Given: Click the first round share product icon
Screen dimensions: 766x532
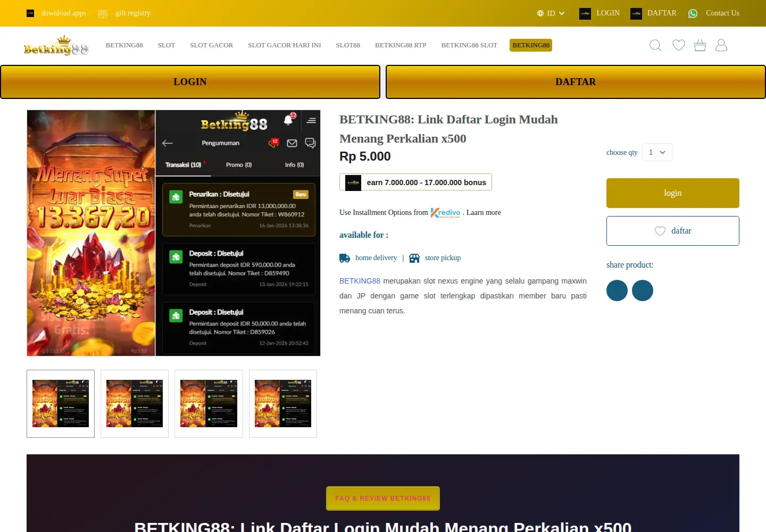Looking at the screenshot, I should tap(617, 290).
